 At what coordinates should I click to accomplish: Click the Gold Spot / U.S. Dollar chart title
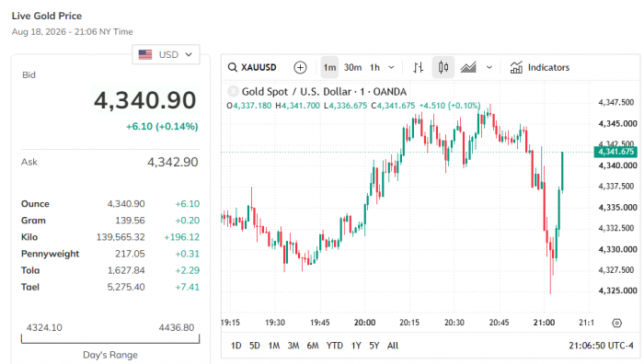[324, 92]
